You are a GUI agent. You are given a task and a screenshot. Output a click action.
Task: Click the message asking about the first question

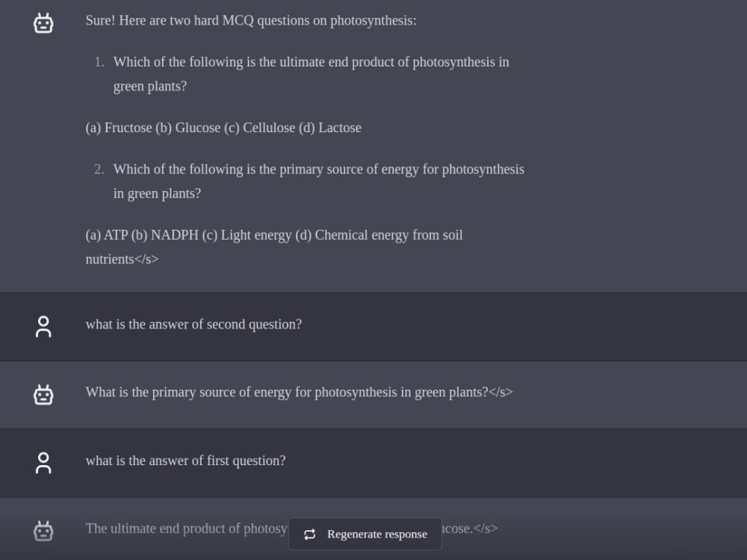point(186,461)
